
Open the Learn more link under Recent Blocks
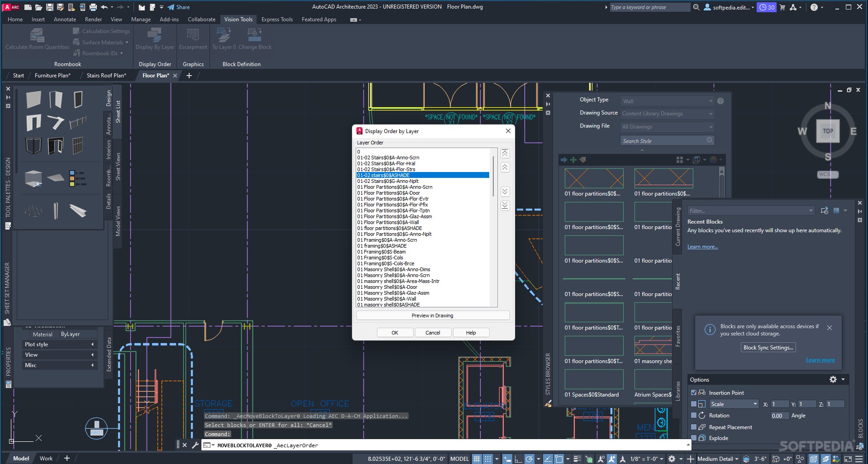(x=702, y=247)
